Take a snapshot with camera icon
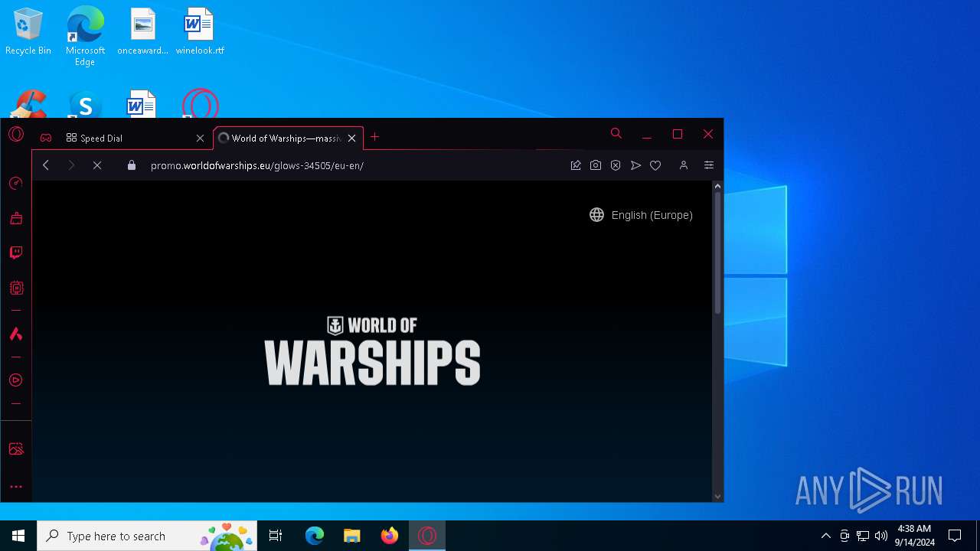Screen dimensions: 980x551 [596, 165]
